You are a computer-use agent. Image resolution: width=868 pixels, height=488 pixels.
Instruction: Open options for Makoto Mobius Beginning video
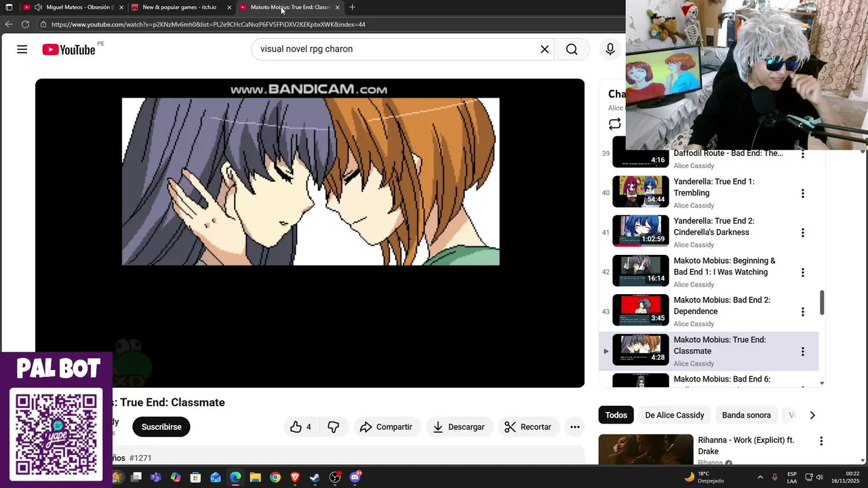point(802,272)
